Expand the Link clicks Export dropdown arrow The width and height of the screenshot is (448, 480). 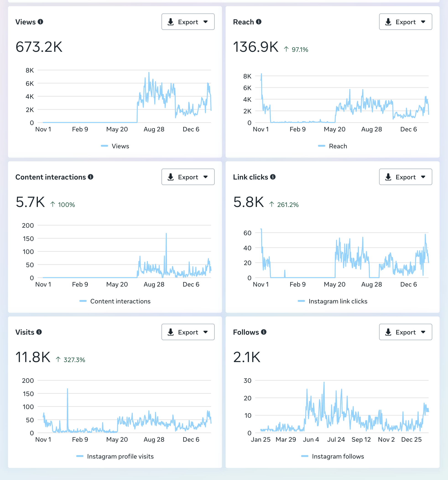tap(423, 177)
